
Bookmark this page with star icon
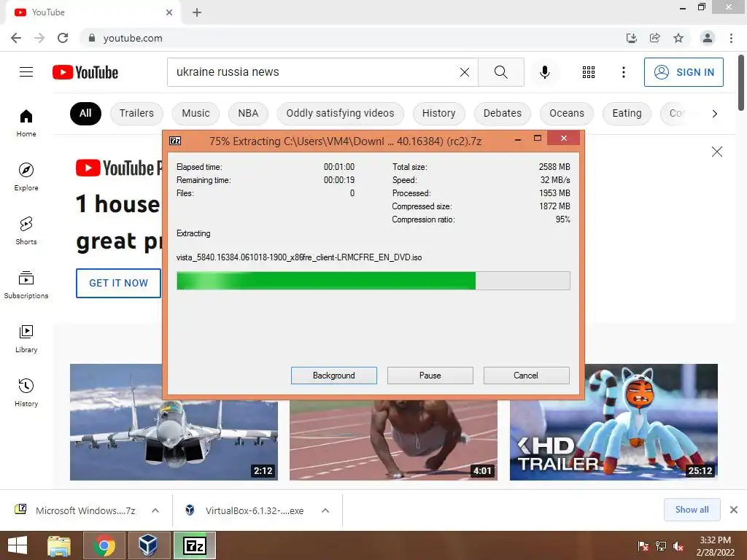click(x=678, y=38)
